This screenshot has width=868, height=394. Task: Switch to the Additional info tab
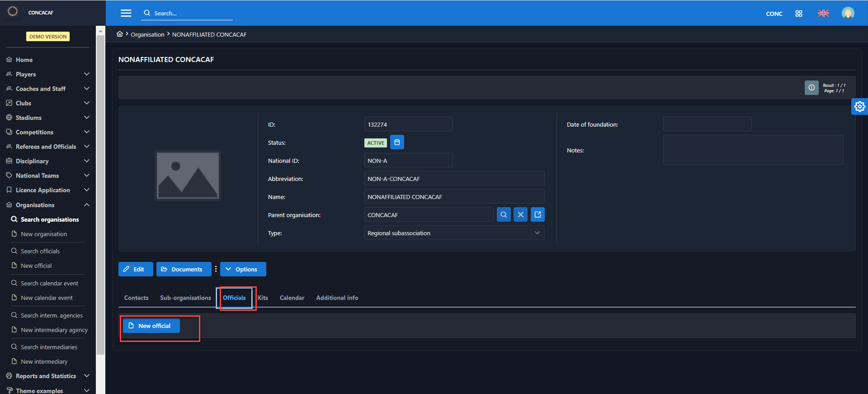[337, 298]
